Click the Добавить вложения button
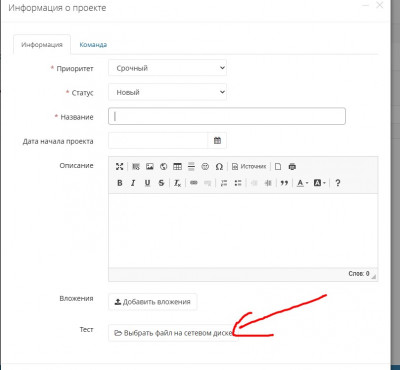The width and height of the screenshot is (400, 370). 153,302
